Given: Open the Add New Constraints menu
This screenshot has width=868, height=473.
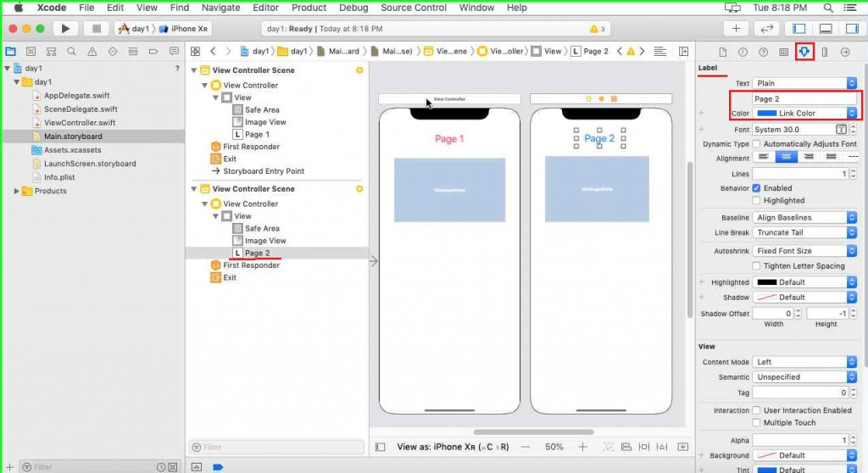Looking at the screenshot, I should pyautogui.click(x=644, y=447).
